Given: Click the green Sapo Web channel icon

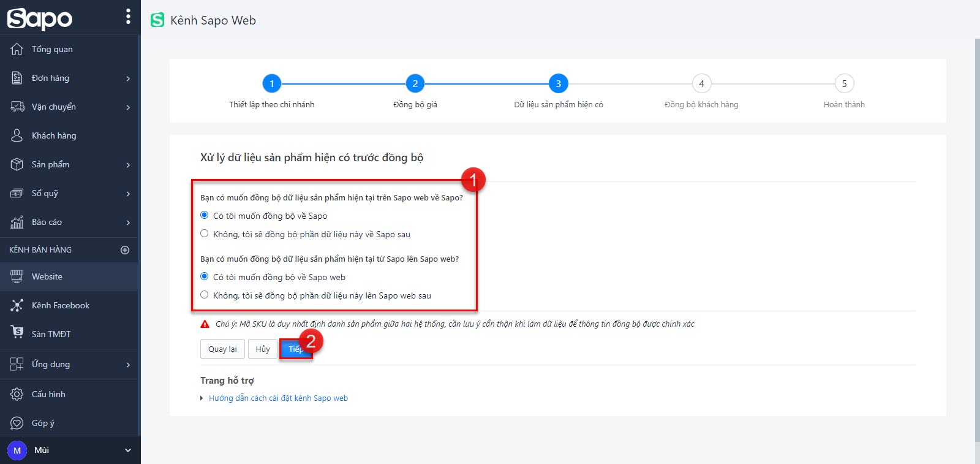Looking at the screenshot, I should (x=157, y=20).
